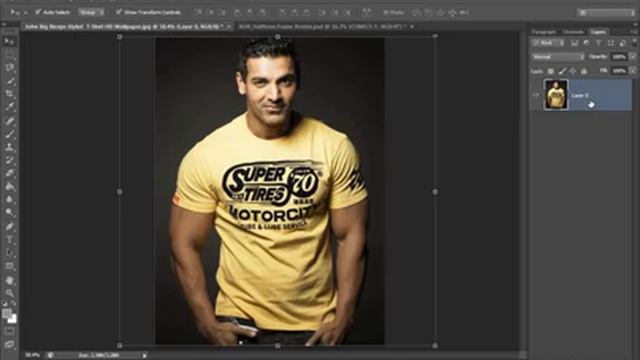
Task: Toggle the lock transparent pixels button
Action: pos(551,71)
